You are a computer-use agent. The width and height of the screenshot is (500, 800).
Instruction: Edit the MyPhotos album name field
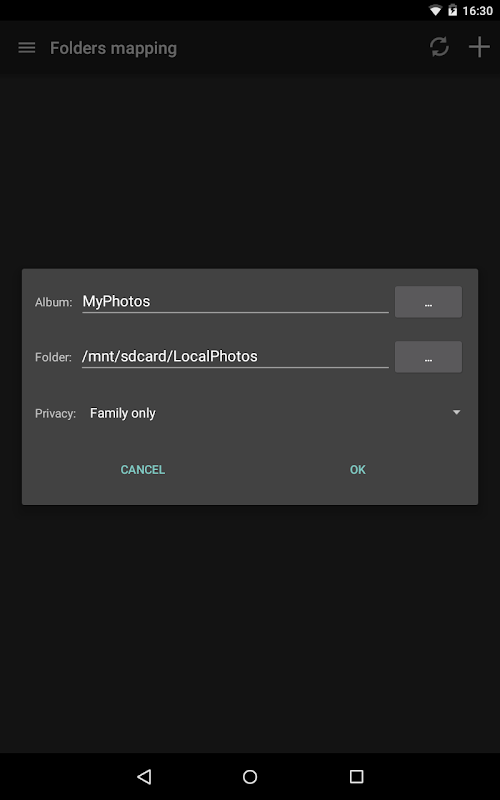pyautogui.click(x=235, y=302)
